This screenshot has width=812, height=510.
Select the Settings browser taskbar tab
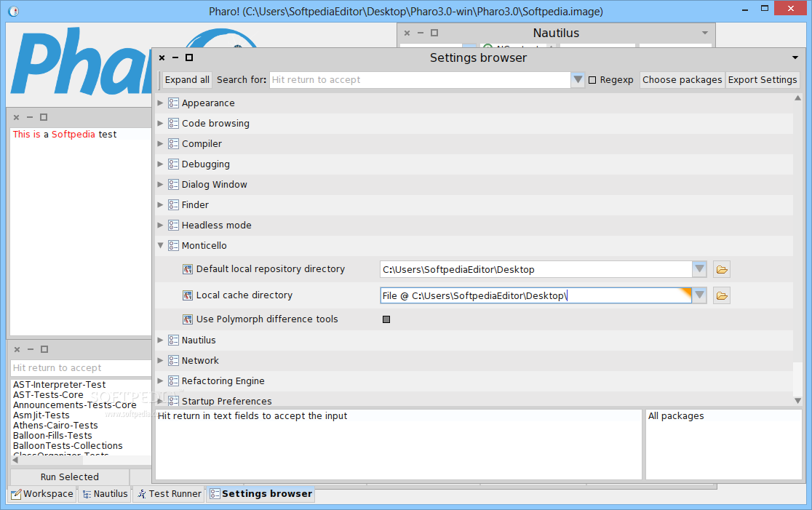(260, 494)
